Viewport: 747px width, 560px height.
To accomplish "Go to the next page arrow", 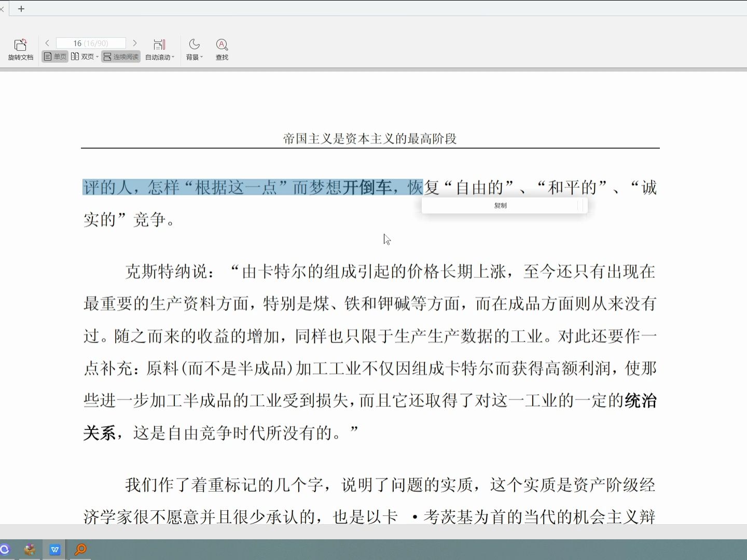I will (x=135, y=43).
